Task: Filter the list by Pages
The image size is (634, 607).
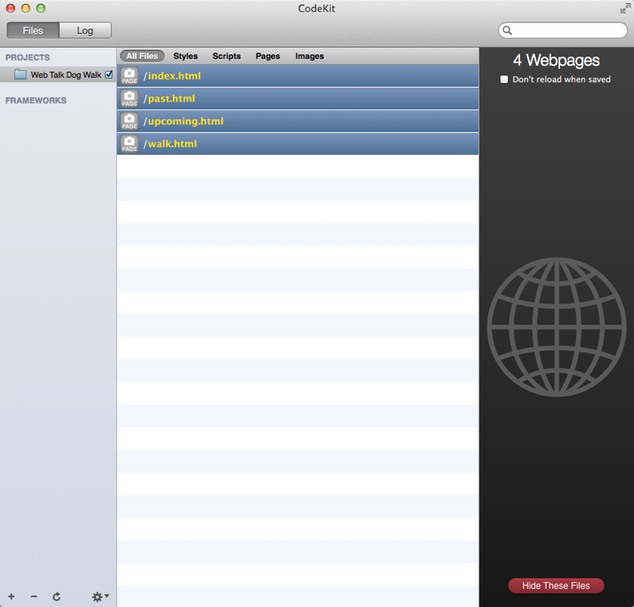Action: click(268, 56)
